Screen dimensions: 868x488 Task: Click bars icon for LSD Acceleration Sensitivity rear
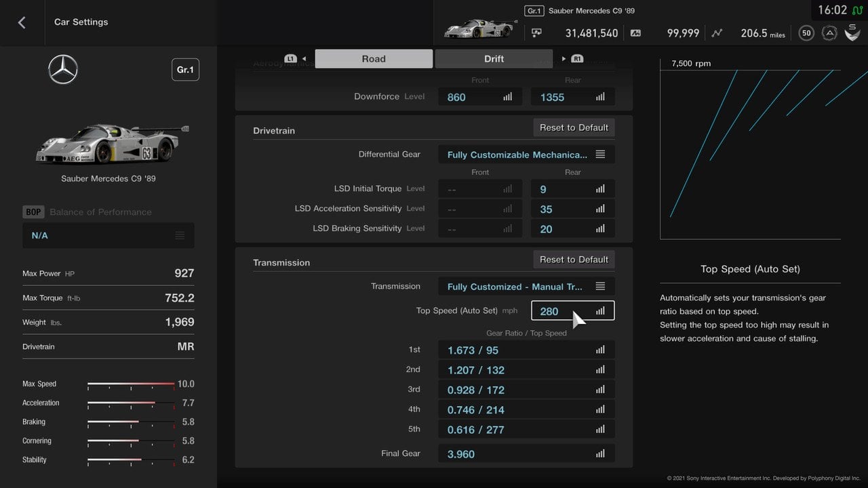[x=600, y=209]
